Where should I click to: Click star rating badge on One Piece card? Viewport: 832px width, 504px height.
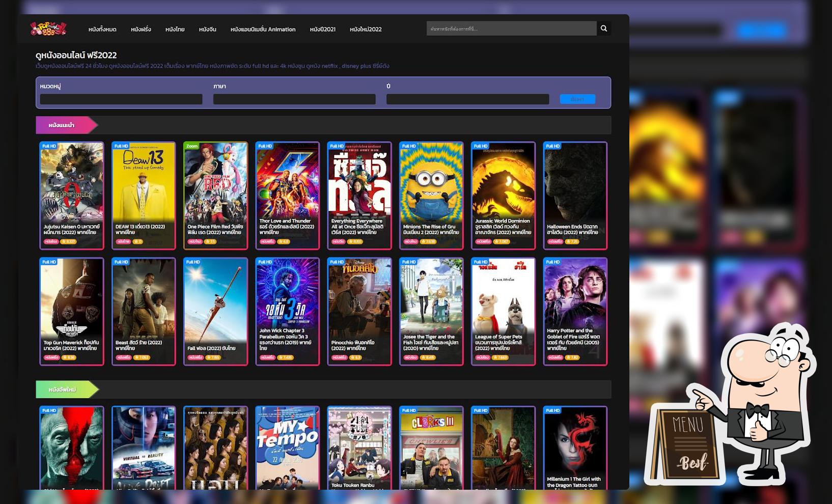211,242
